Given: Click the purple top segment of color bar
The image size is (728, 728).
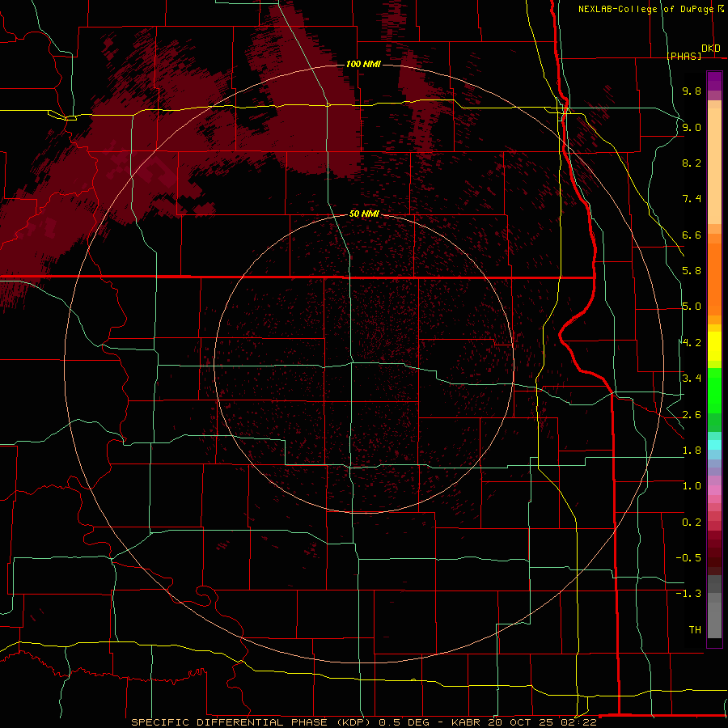Looking at the screenshot, I should tap(714, 81).
